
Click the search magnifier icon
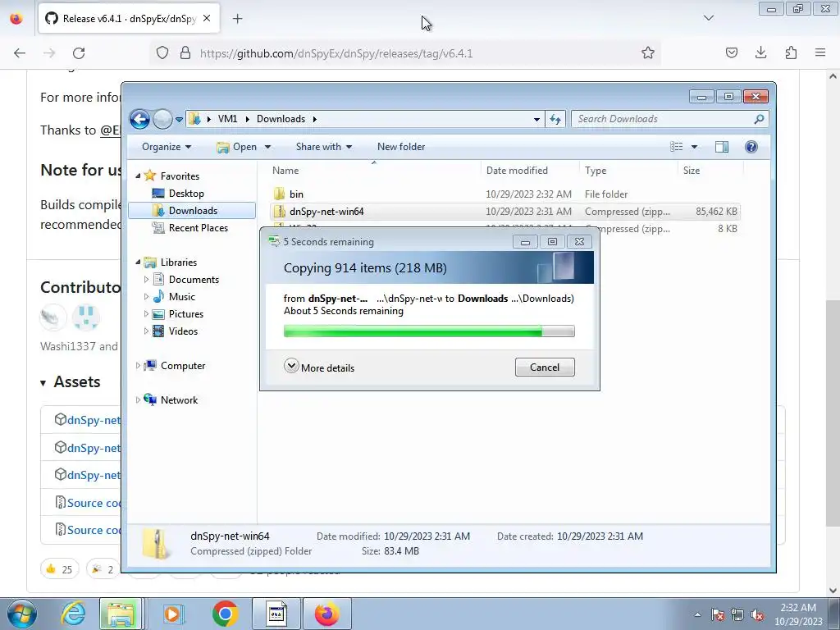pyautogui.click(x=759, y=119)
